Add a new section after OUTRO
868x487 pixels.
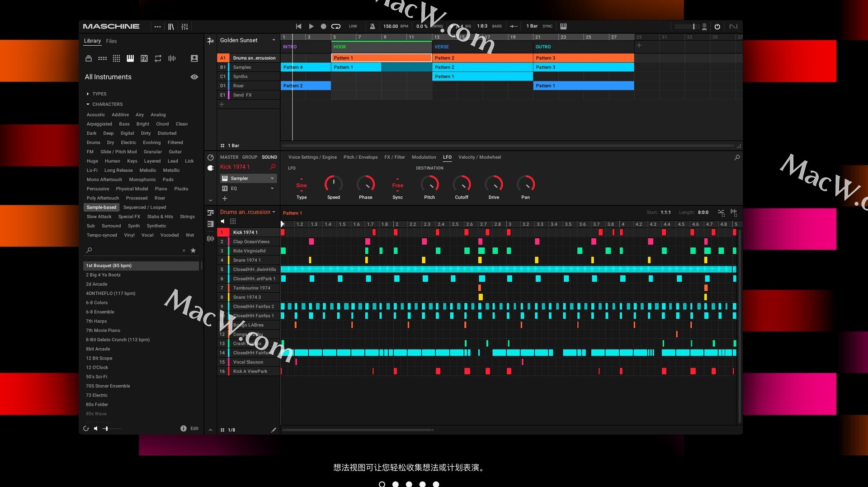(639, 46)
